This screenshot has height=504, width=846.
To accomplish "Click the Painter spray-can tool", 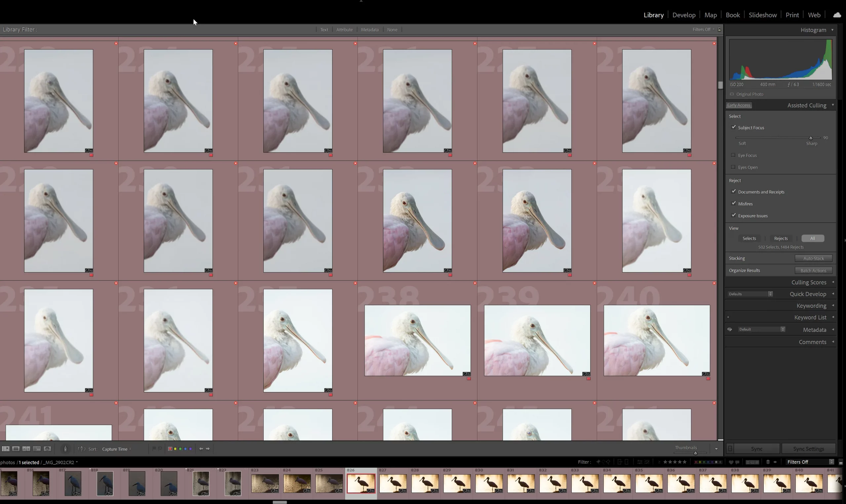I will 65,449.
